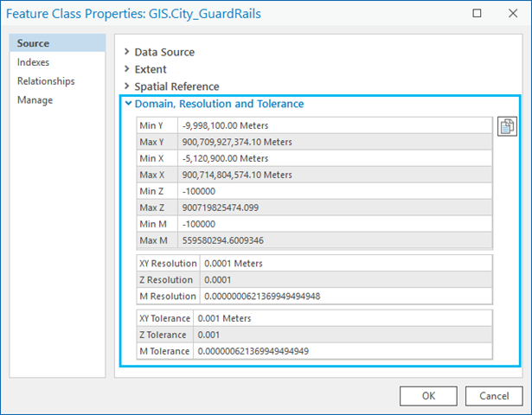Click the M Resolution value cell
Image resolution: width=532 pixels, height=415 pixels.
coord(344,297)
